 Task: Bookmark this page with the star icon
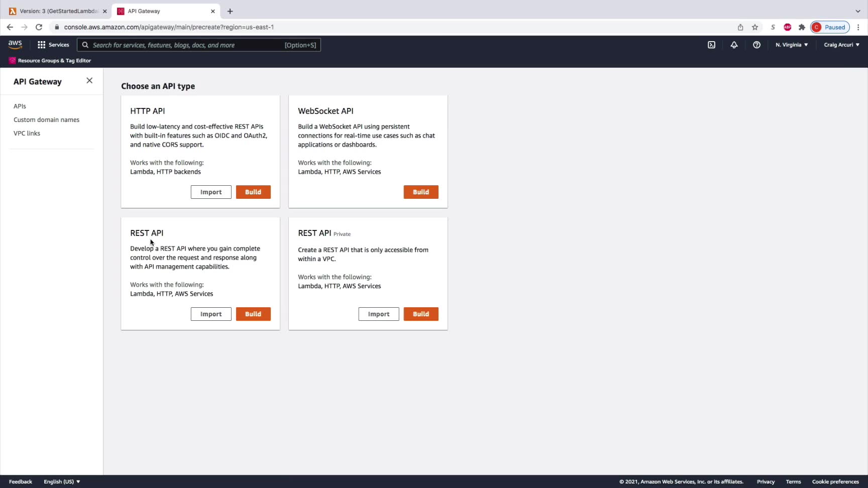coord(755,27)
